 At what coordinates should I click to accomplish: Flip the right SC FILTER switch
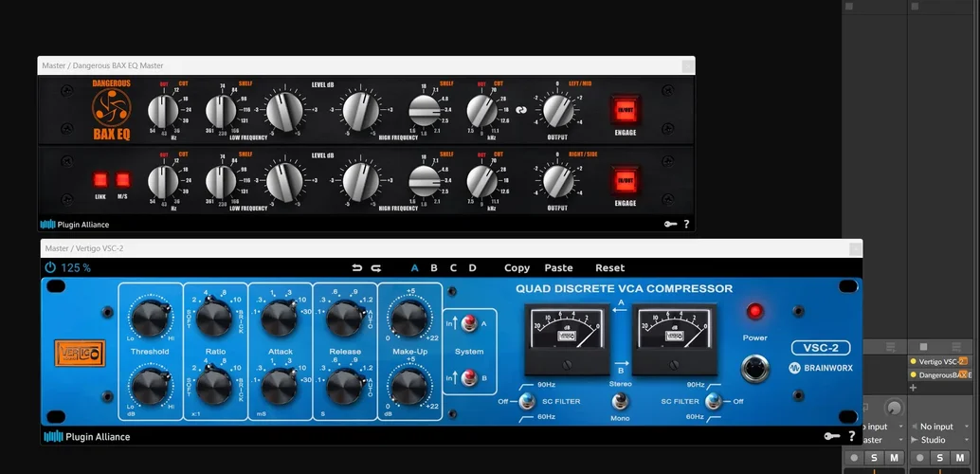coord(713,401)
